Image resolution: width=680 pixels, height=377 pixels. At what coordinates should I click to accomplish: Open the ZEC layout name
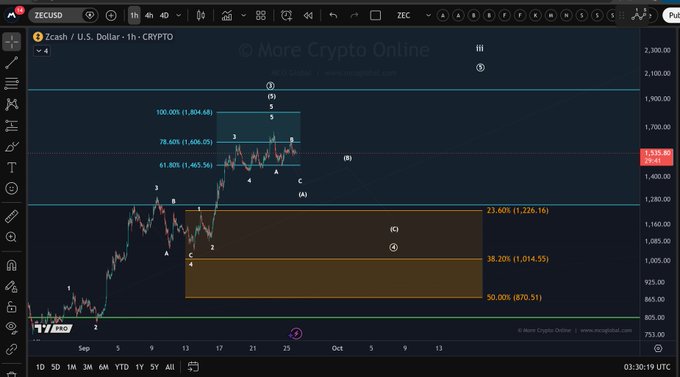click(403, 16)
